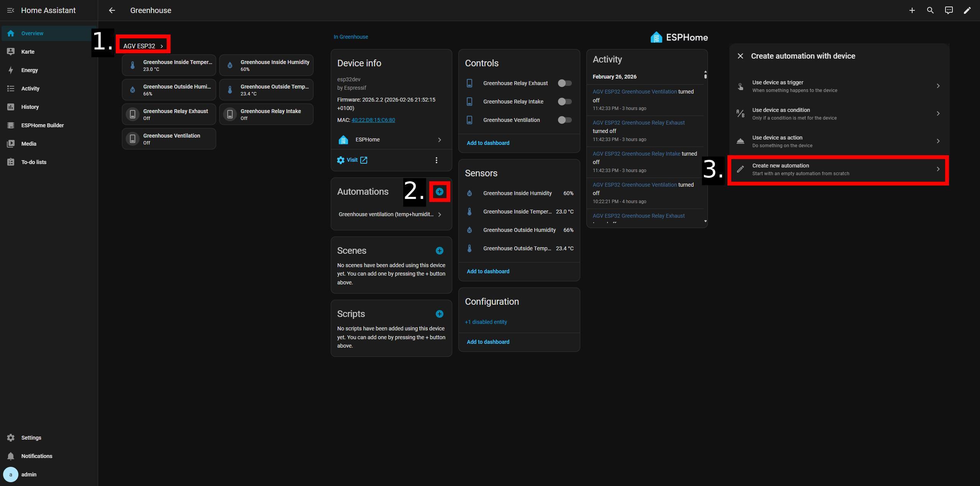
Task: Click the MAC address link
Action: [373, 120]
